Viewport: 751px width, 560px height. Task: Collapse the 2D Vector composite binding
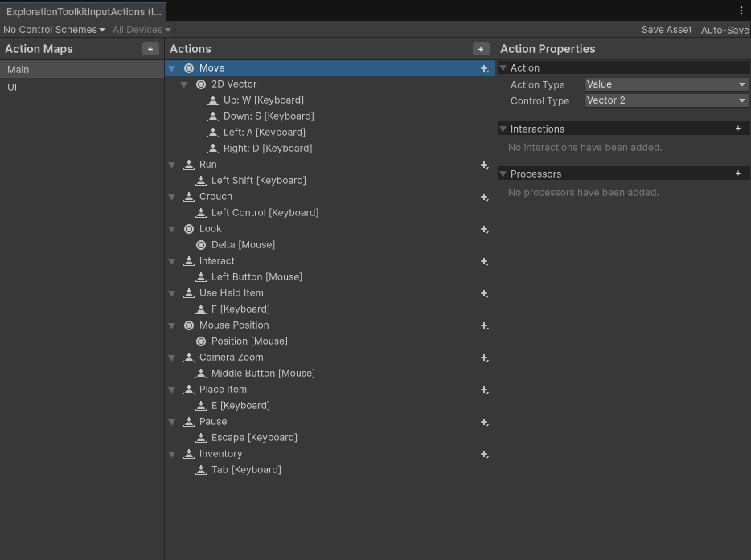point(184,84)
